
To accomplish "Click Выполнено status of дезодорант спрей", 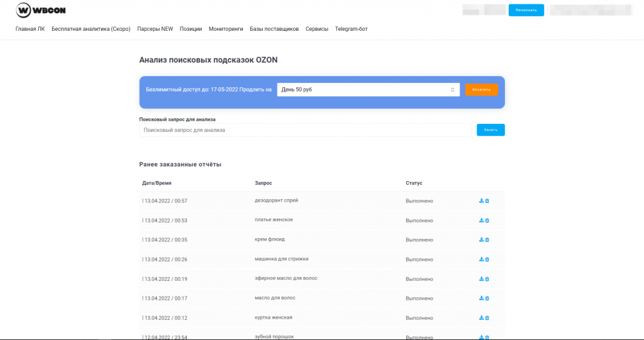I will 419,201.
